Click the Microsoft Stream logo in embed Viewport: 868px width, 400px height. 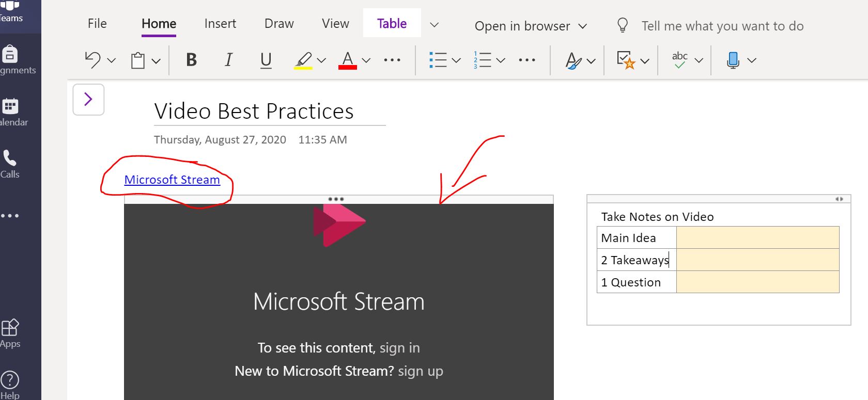(339, 225)
